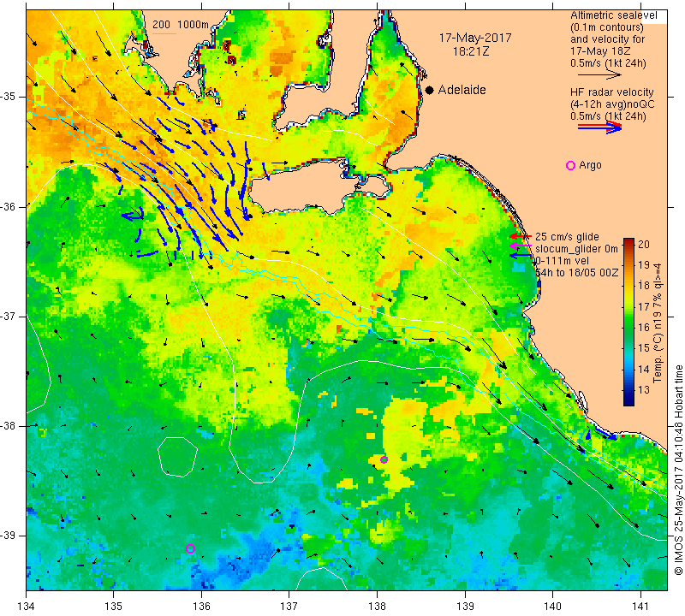Click the magenta Argo circle in the legend
Image resolution: width=685 pixels, height=616 pixels.
point(570,165)
